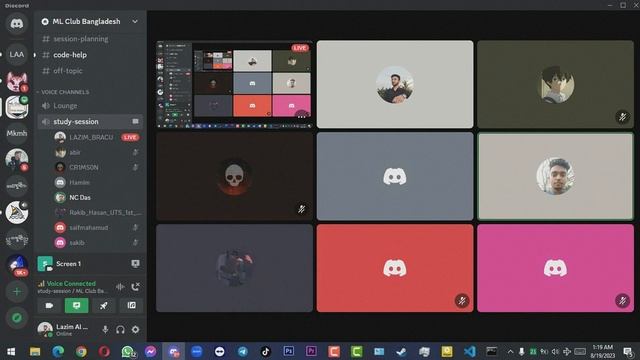The image size is (640, 360).
Task: Open the blue Sonic avatar server
Action: click(17, 264)
